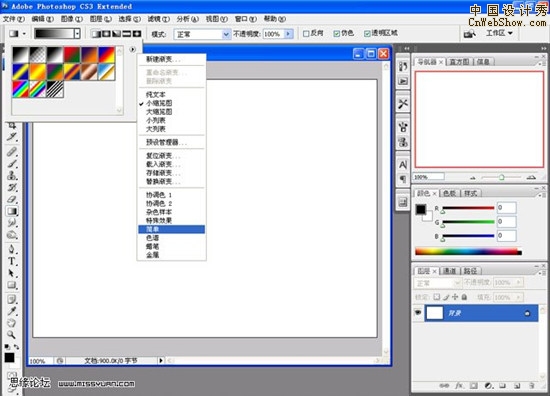This screenshot has width=550, height=396.
Task: Select the History Brush tool
Action: pyautogui.click(x=12, y=187)
